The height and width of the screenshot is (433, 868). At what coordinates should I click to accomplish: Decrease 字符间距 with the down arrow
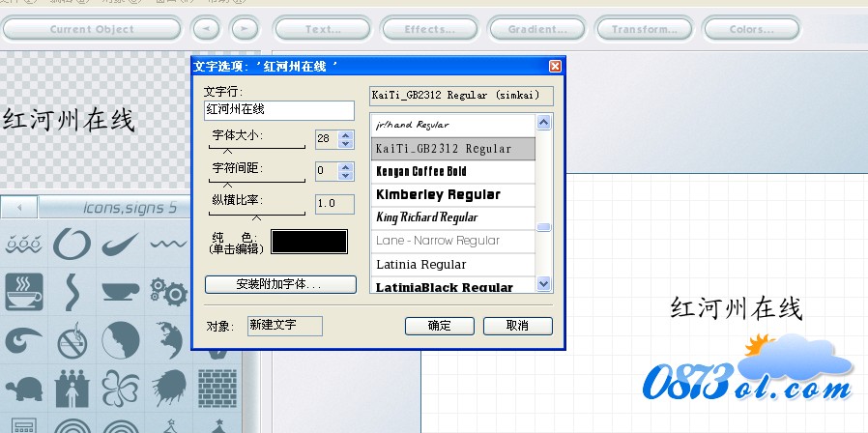[346, 176]
